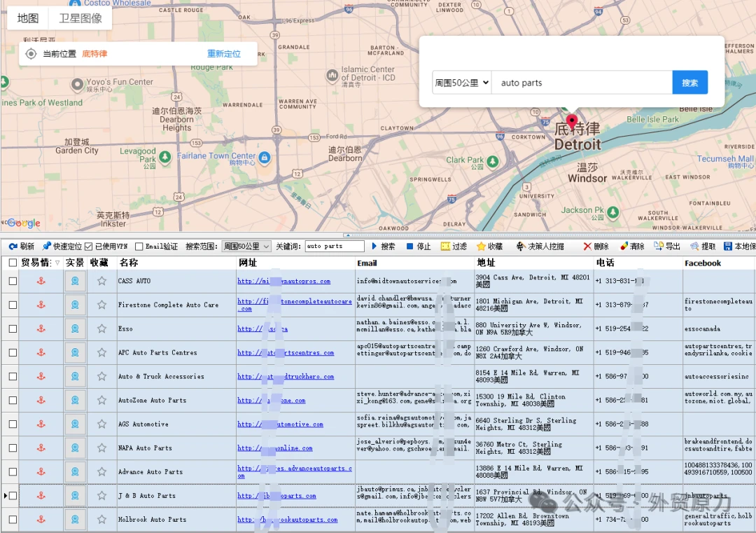This screenshot has width=756, height=533.
Task: Open Auto & Truck Accessories website link
Action: pos(286,377)
